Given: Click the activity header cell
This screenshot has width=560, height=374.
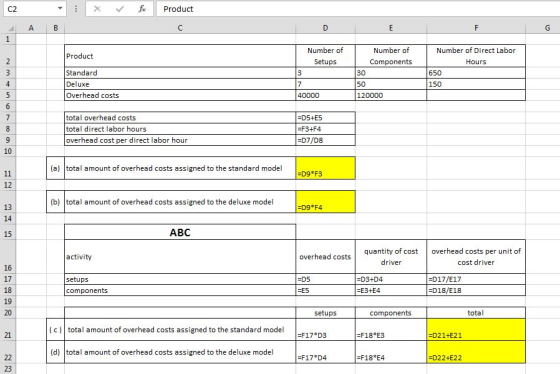Looking at the screenshot, I should click(180, 256).
